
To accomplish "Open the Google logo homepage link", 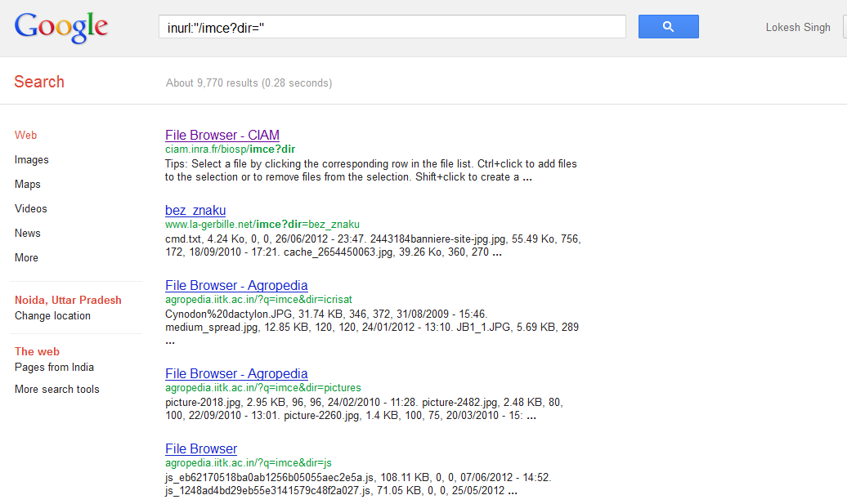I will [61, 27].
